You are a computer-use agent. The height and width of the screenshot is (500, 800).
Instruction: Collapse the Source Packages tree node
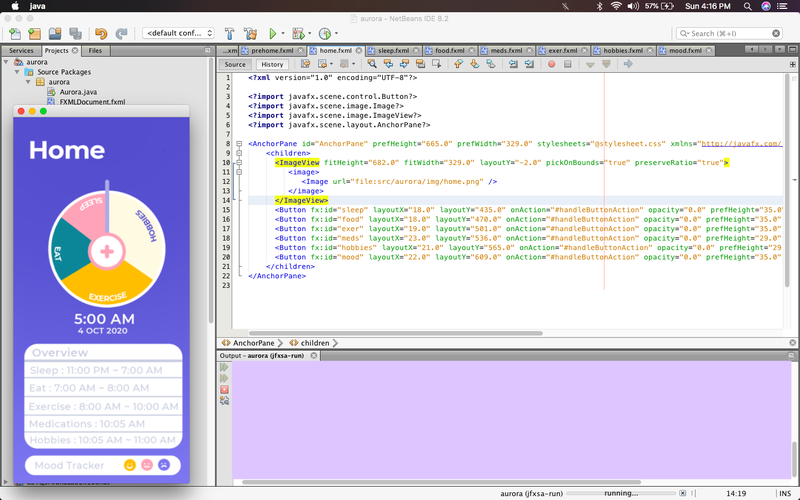(16, 72)
